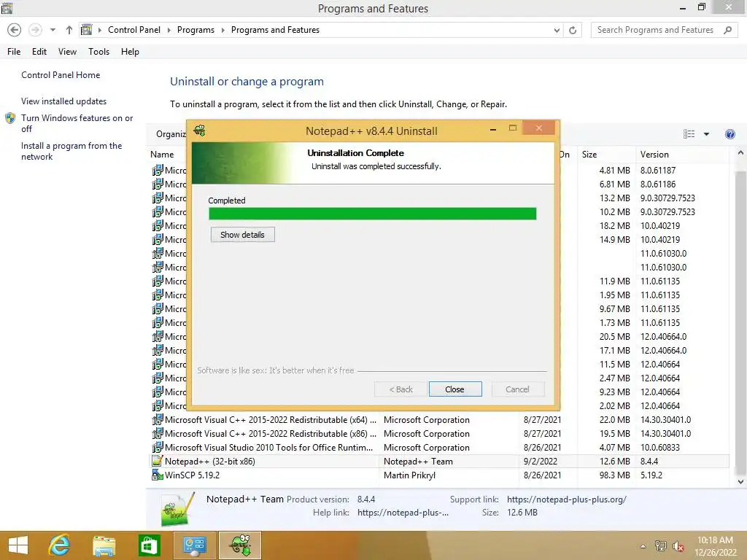Expand the chevron after Control Panel breadcrumb
Viewport: 747px width, 560px height.
[169, 30]
